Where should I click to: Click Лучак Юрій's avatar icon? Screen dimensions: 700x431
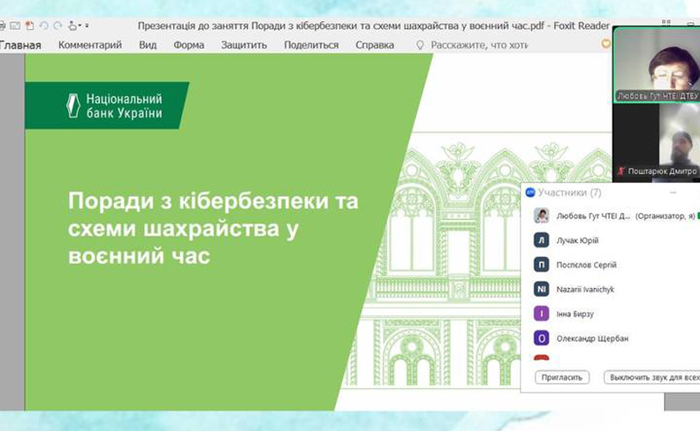point(541,240)
